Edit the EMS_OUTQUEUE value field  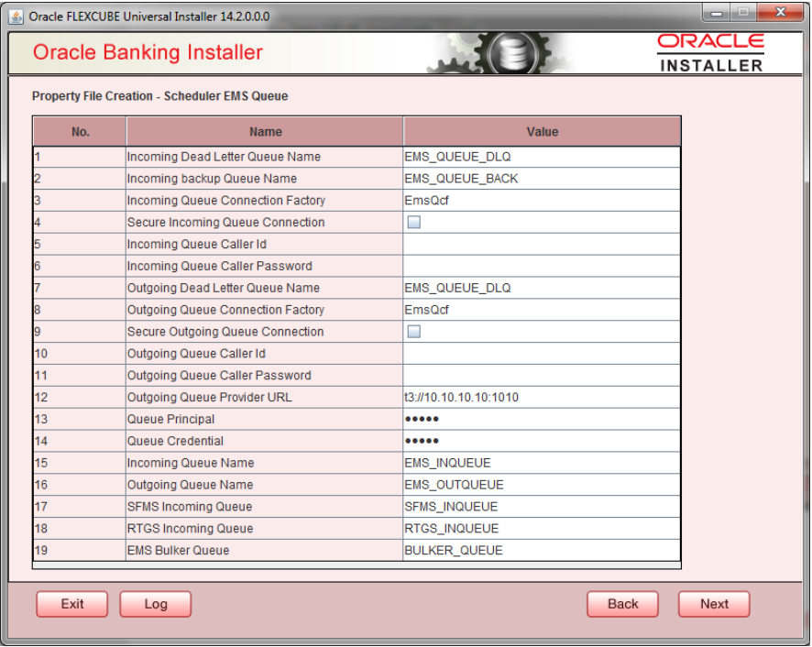(x=542, y=485)
